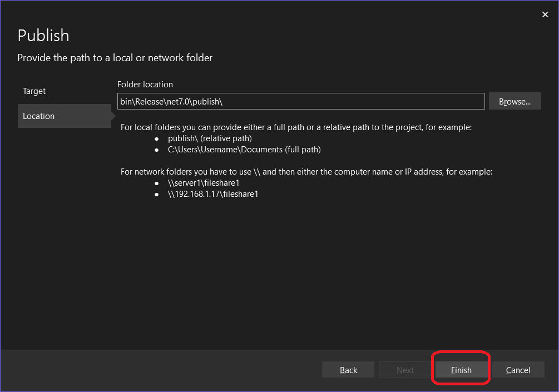Open the Browse... folder picker
The height and width of the screenshot is (392, 559).
(515, 102)
